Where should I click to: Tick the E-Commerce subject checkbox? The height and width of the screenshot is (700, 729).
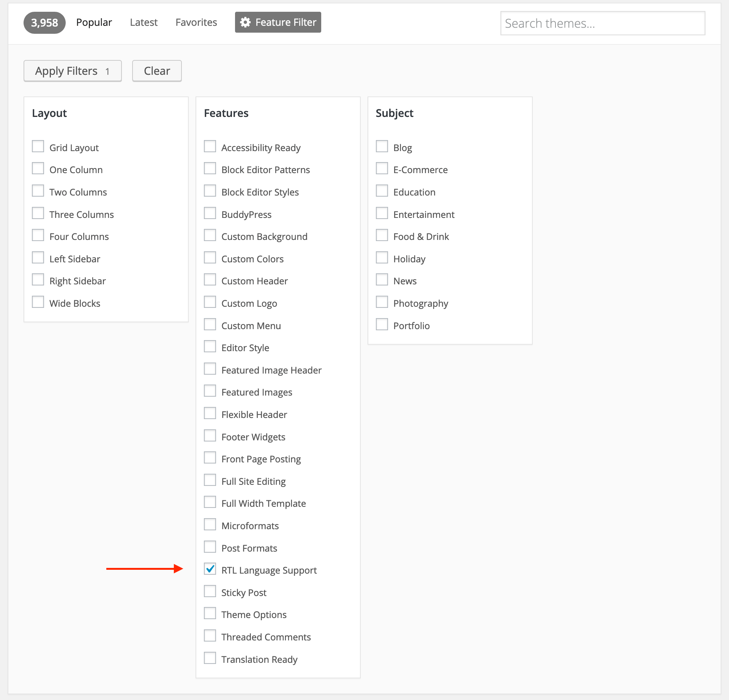coord(382,169)
